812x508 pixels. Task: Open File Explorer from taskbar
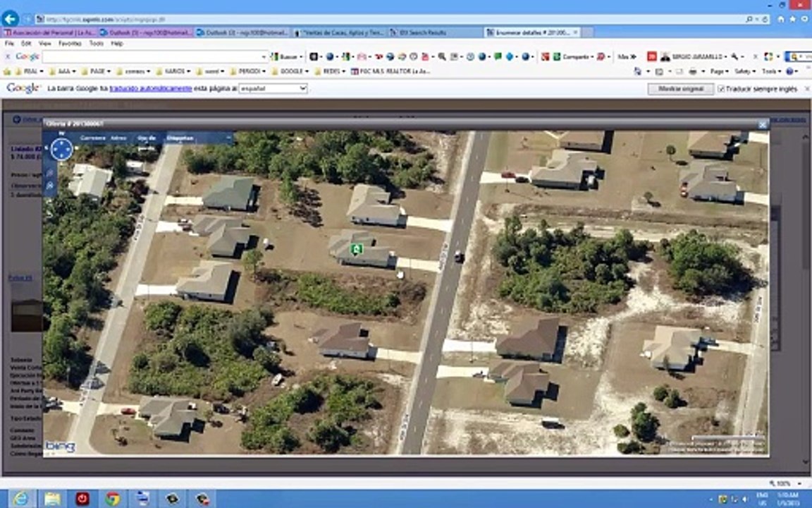(x=52, y=499)
